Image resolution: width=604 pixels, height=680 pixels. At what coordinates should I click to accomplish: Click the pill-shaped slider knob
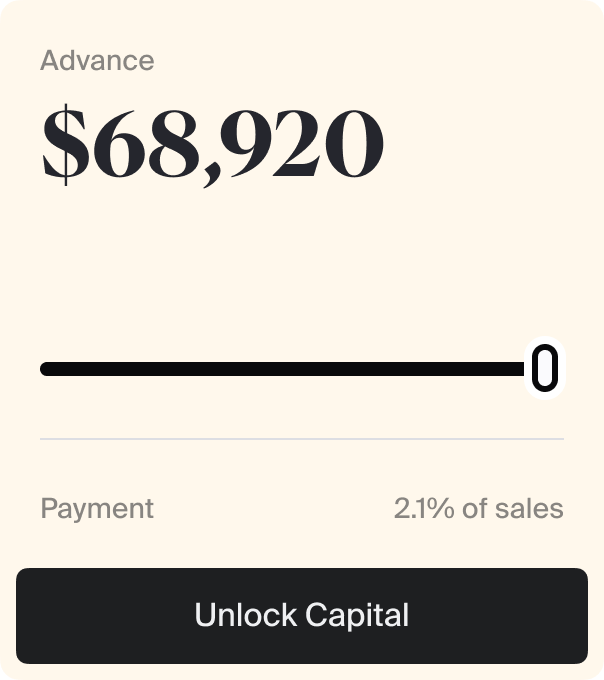point(545,368)
